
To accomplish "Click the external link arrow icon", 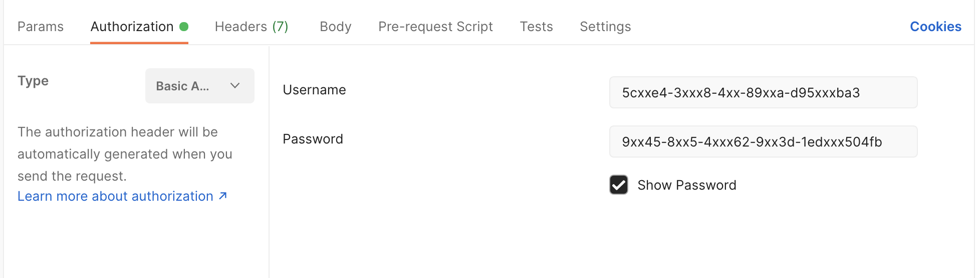I will click(223, 196).
